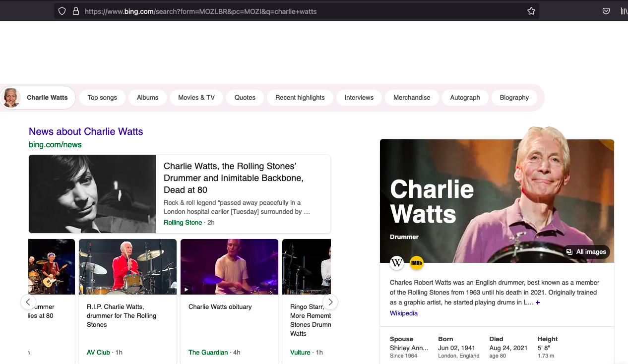
Task: Click the AV Club source label
Action: click(x=98, y=353)
